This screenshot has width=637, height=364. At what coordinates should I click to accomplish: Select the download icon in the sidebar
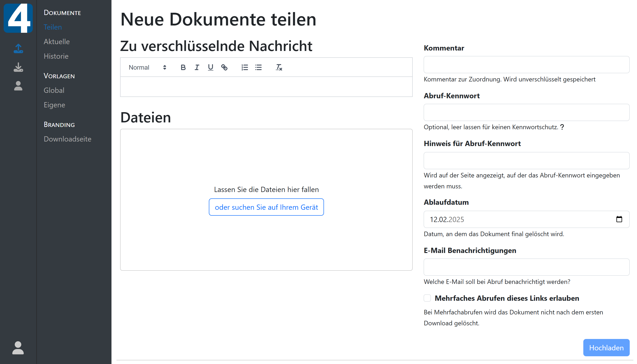pyautogui.click(x=18, y=68)
